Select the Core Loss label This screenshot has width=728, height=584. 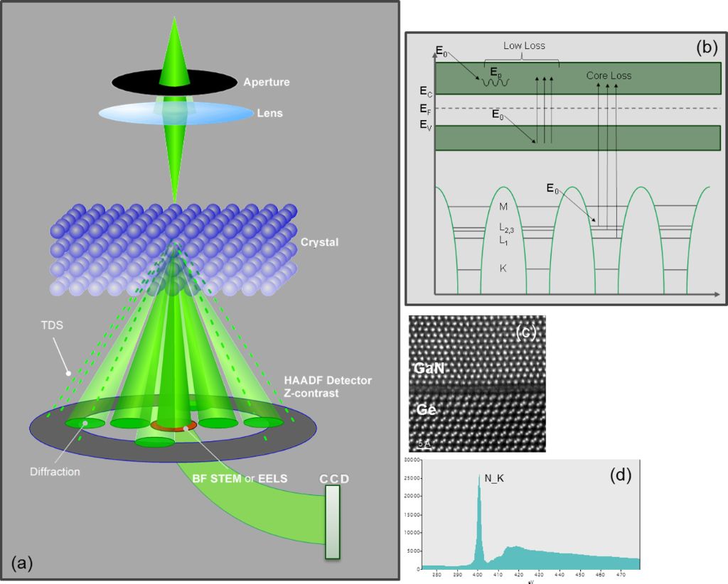(609, 75)
